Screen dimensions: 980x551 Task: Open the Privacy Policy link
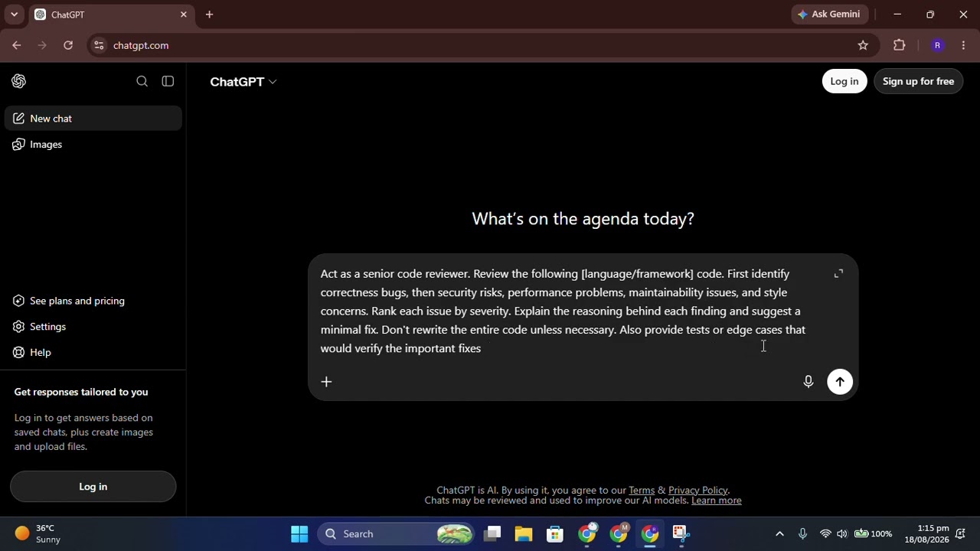click(x=697, y=491)
